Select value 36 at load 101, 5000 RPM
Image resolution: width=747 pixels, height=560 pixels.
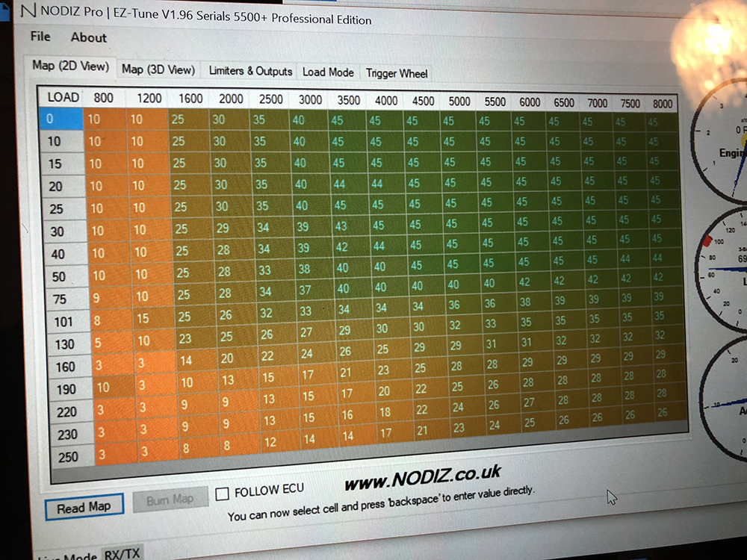click(463, 305)
